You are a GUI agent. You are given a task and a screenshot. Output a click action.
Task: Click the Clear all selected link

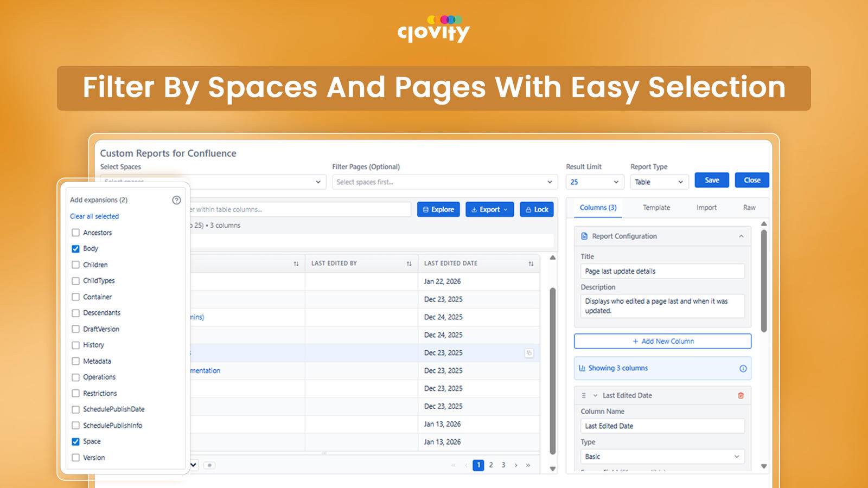pyautogui.click(x=94, y=216)
